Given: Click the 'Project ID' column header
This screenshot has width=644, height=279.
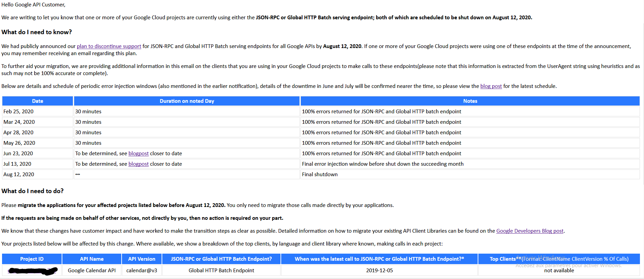Looking at the screenshot, I should click(x=32, y=259).
